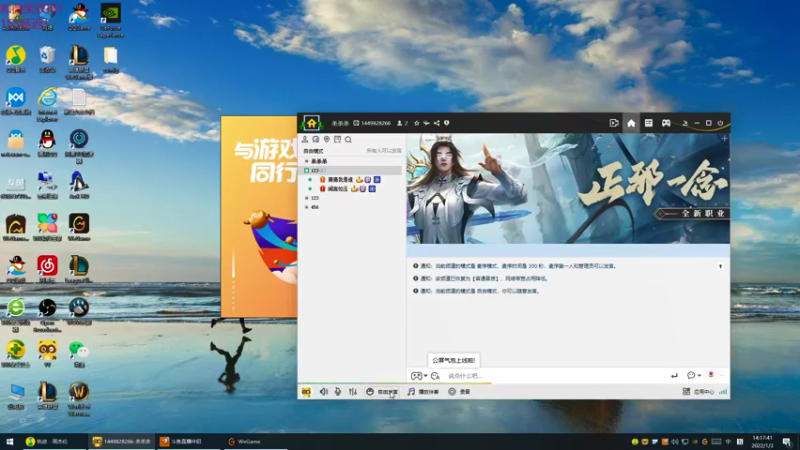The height and width of the screenshot is (450, 800).
Task: Click the emoji icon in chat input bar
Action: (x=435, y=376)
